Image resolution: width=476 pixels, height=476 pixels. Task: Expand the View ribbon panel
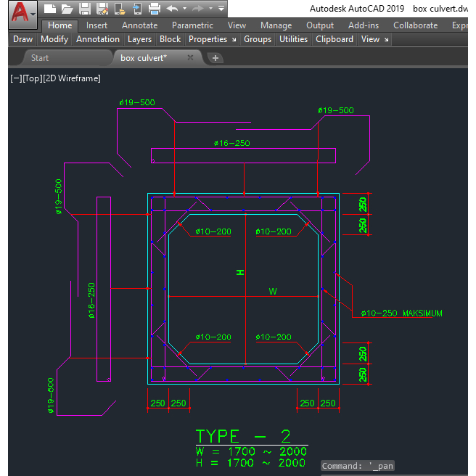tap(370, 39)
